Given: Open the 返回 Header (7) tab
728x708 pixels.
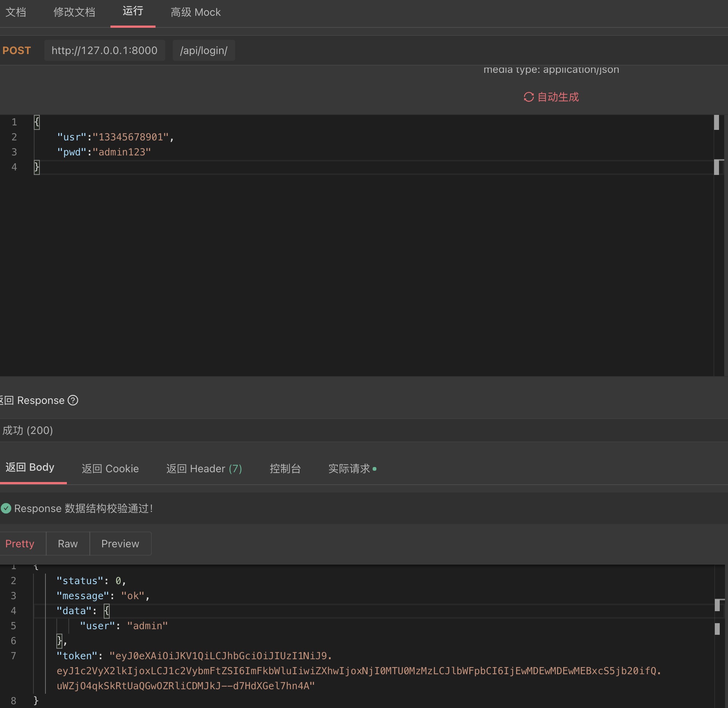Looking at the screenshot, I should pos(204,468).
